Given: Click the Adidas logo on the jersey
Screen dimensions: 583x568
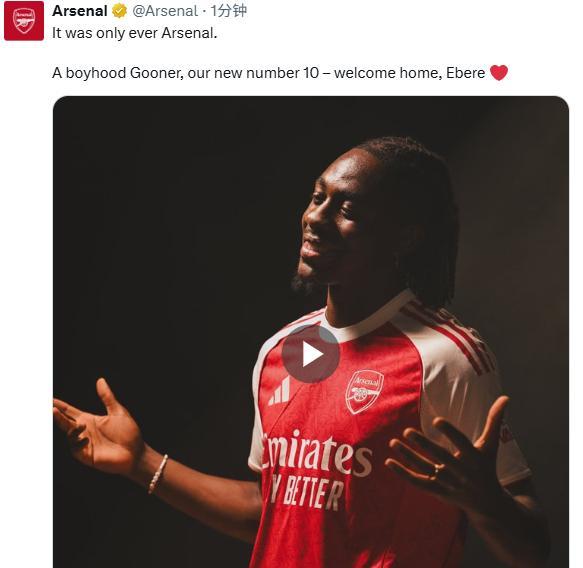Looking at the screenshot, I should click(x=280, y=391).
